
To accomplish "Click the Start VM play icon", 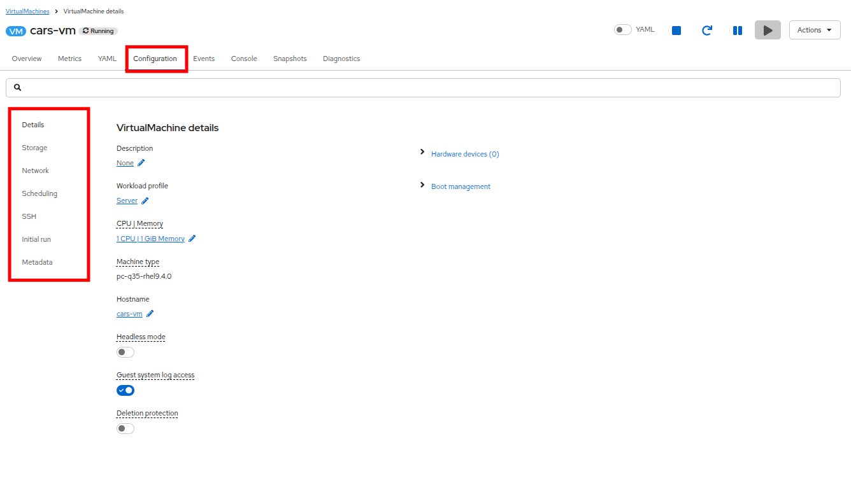I will point(768,31).
